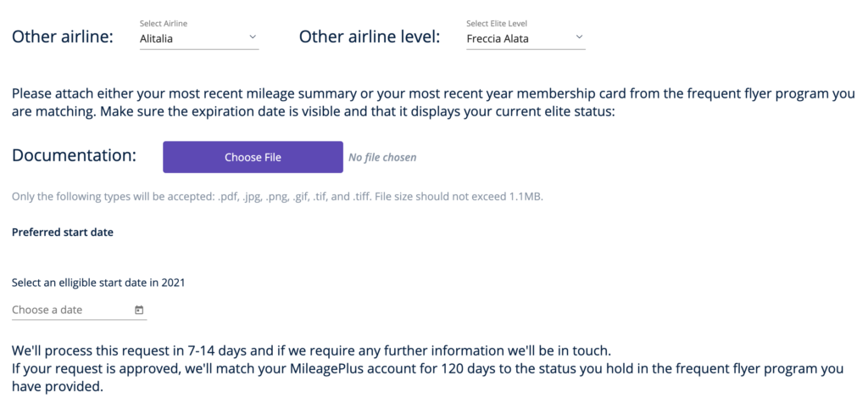Click the 'Please attach either' instruction paragraph
Viewport: 868px width, 409px height.
click(x=433, y=103)
